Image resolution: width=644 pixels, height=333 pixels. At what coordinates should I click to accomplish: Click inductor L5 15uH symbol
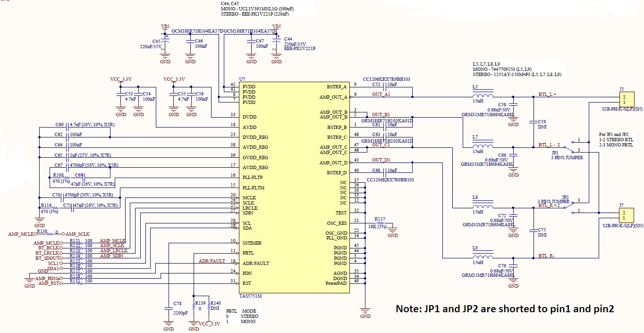tap(483, 94)
